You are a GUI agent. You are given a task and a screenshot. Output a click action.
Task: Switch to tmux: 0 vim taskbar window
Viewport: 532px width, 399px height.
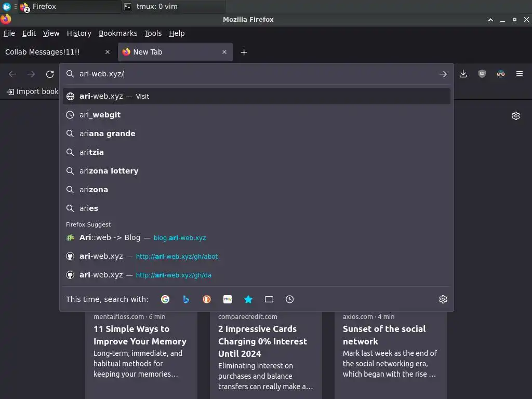pos(173,6)
